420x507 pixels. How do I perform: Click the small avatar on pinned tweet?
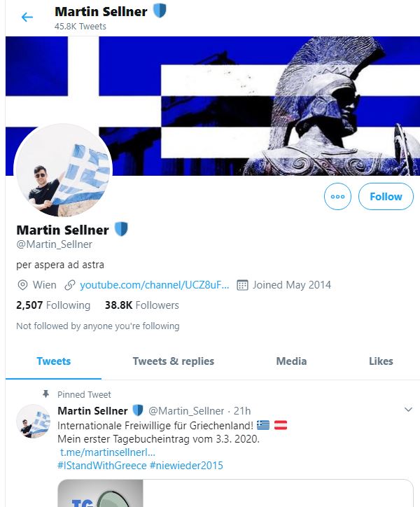(x=33, y=422)
